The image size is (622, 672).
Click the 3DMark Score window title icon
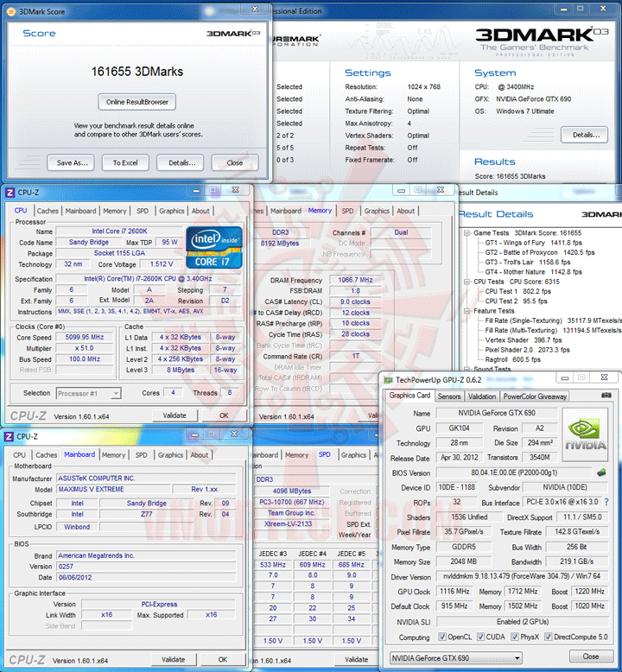(11, 11)
